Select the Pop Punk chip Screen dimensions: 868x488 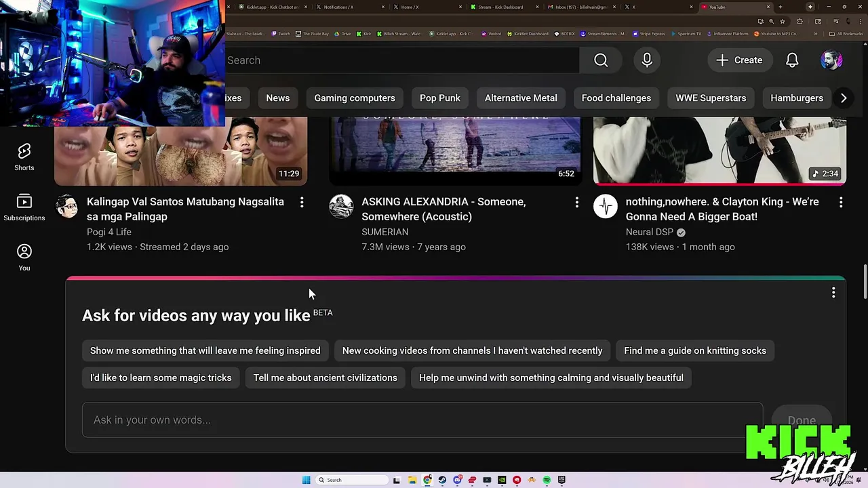pos(440,98)
